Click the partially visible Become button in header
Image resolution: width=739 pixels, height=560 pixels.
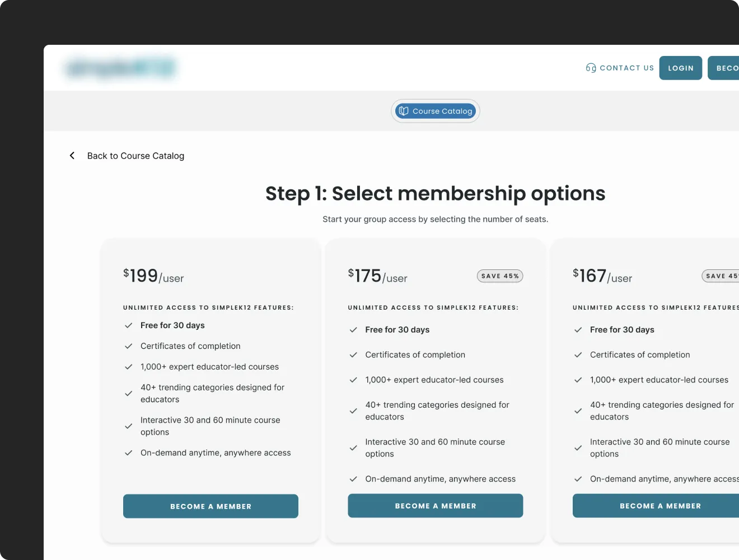[x=724, y=68]
